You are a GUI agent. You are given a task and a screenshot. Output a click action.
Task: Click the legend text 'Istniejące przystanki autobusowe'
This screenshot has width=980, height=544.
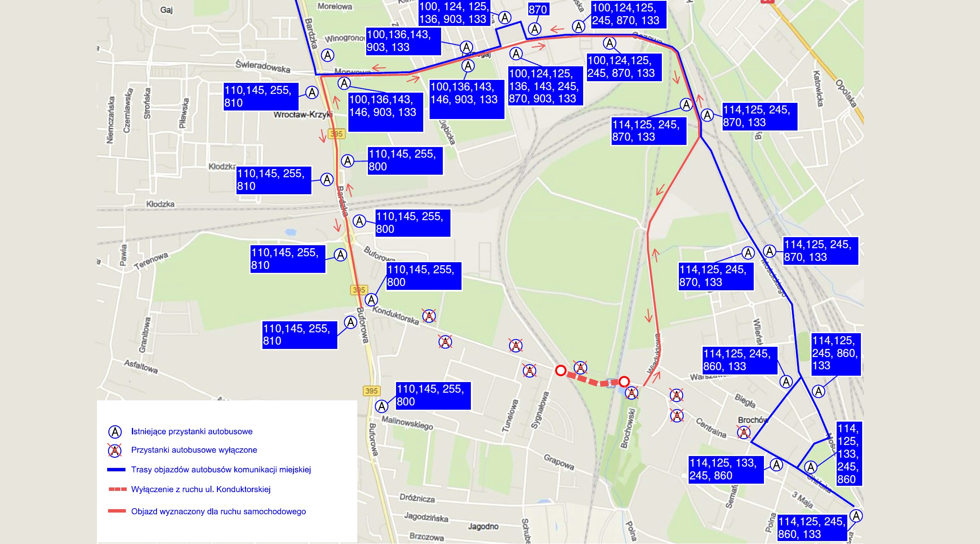(x=192, y=432)
